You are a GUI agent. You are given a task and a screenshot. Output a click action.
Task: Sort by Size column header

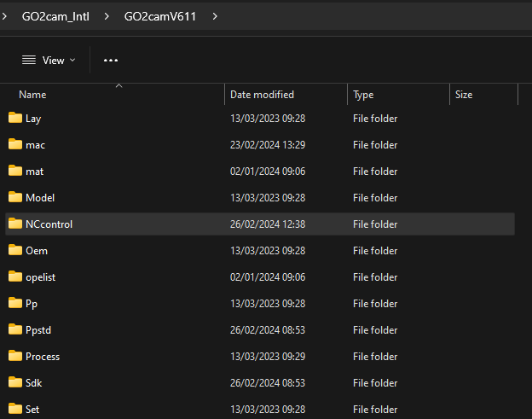tap(464, 95)
